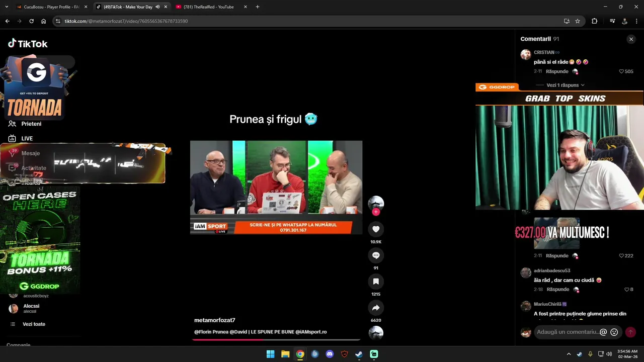The image size is (644, 362).
Task: Close the Comentarii panel
Action: [x=631, y=39]
